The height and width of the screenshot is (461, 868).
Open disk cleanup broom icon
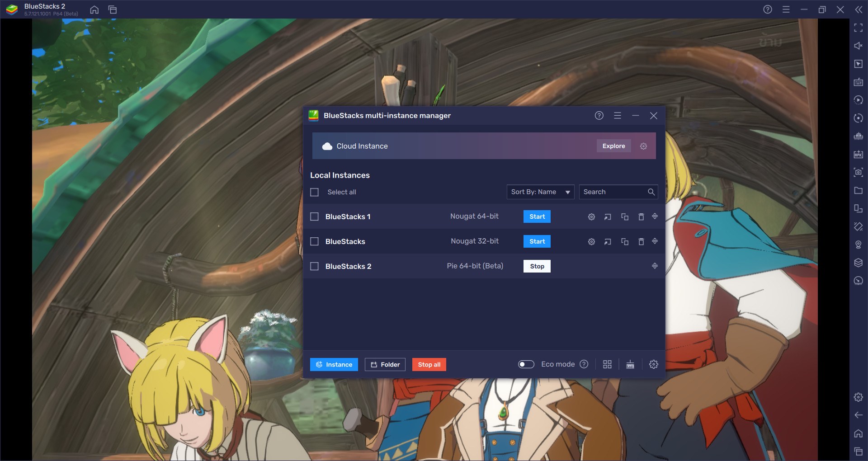pos(630,364)
